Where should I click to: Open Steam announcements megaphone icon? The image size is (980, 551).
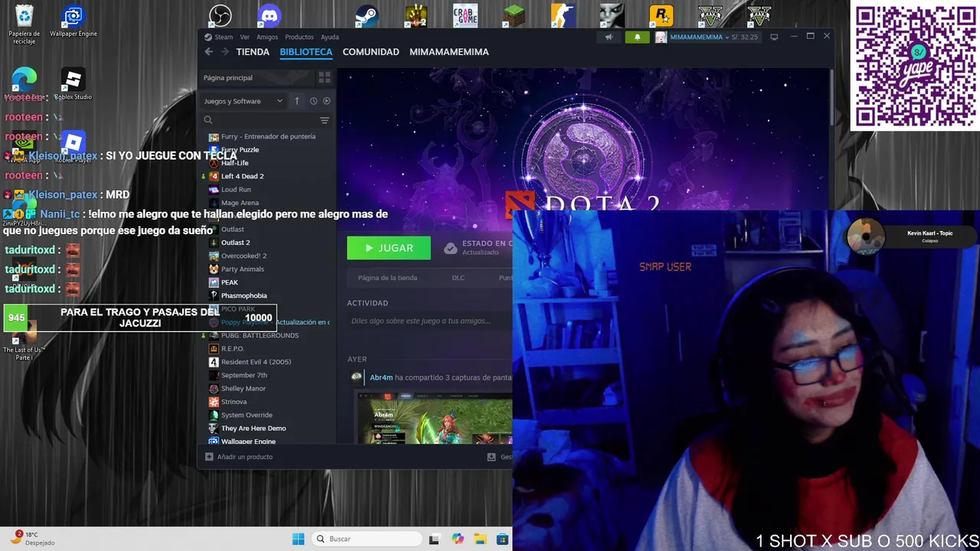609,37
